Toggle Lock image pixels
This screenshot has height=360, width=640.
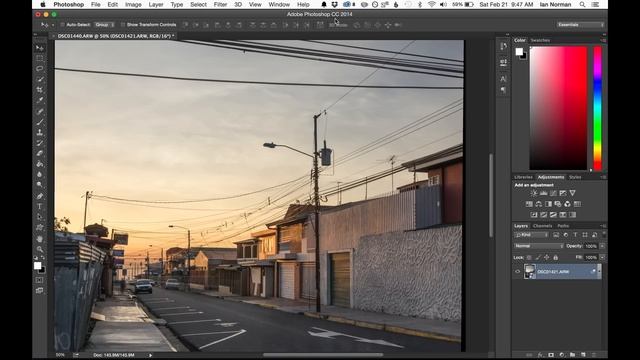[538, 258]
